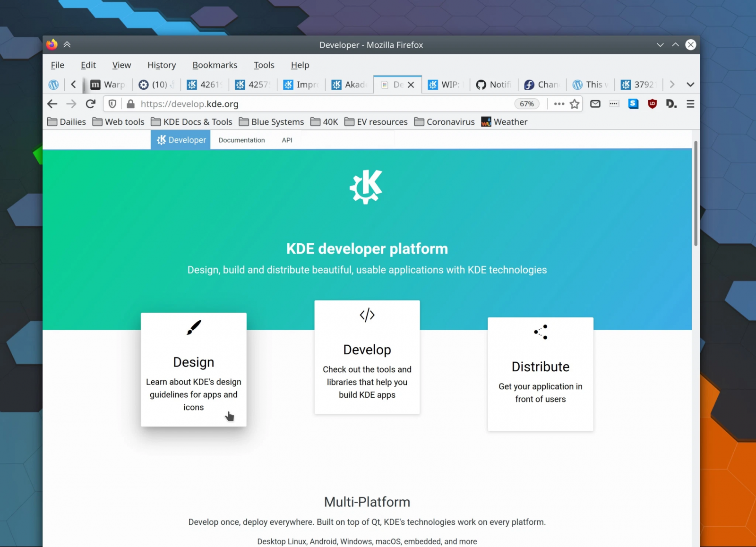The width and height of the screenshot is (756, 547).
Task: Click the mail envelope toolbar icon
Action: click(x=595, y=104)
